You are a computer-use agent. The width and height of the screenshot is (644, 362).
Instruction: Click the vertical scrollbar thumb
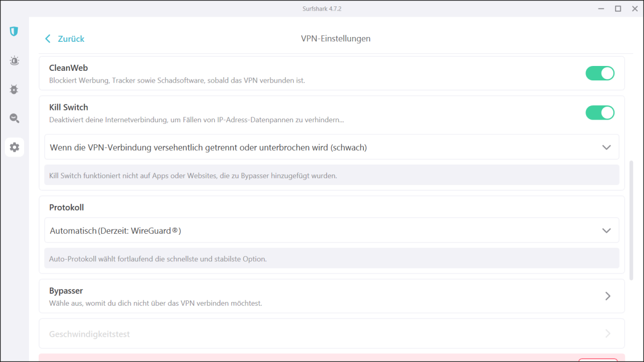[x=631, y=220]
